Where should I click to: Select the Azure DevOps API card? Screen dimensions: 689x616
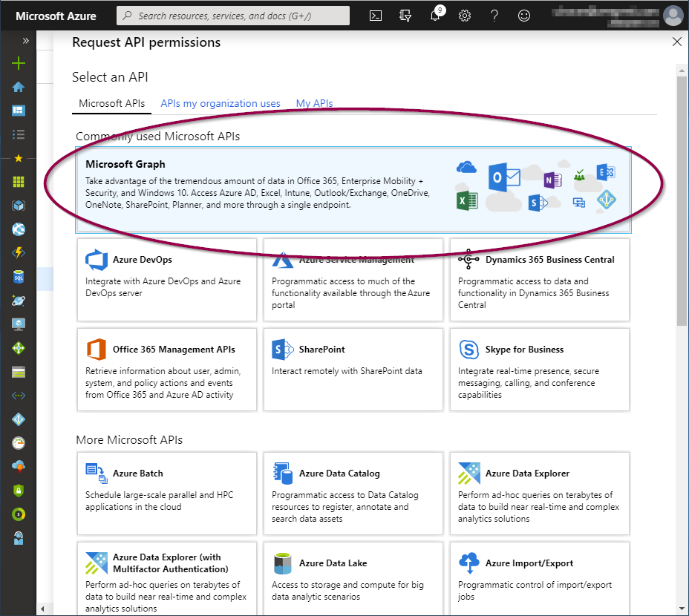(167, 280)
